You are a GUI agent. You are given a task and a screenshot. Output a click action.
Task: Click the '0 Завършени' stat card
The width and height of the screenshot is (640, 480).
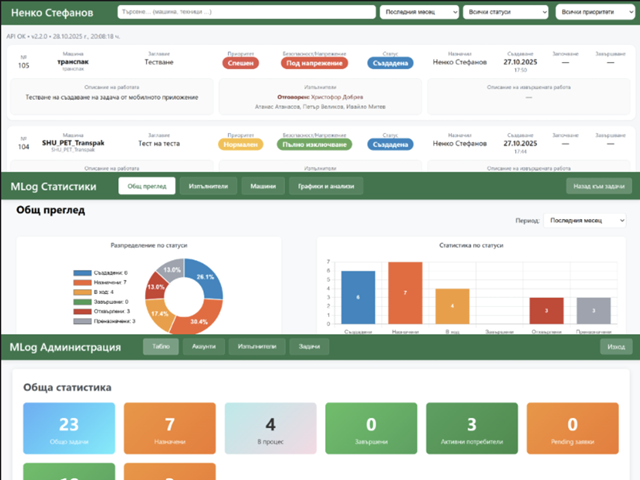[x=371, y=428]
